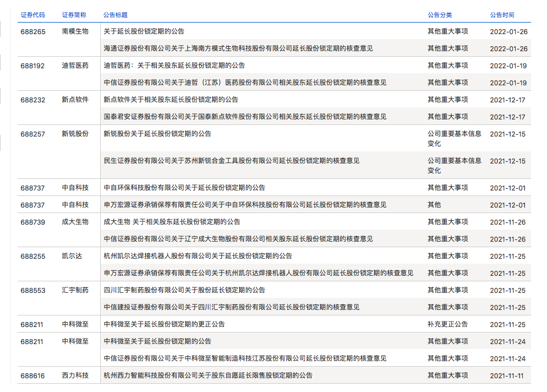Image resolution: width=547 pixels, height=392 pixels.
Task: Open 国泰君安证券 核查意见 for 国泰新点软件
Action: (x=245, y=117)
